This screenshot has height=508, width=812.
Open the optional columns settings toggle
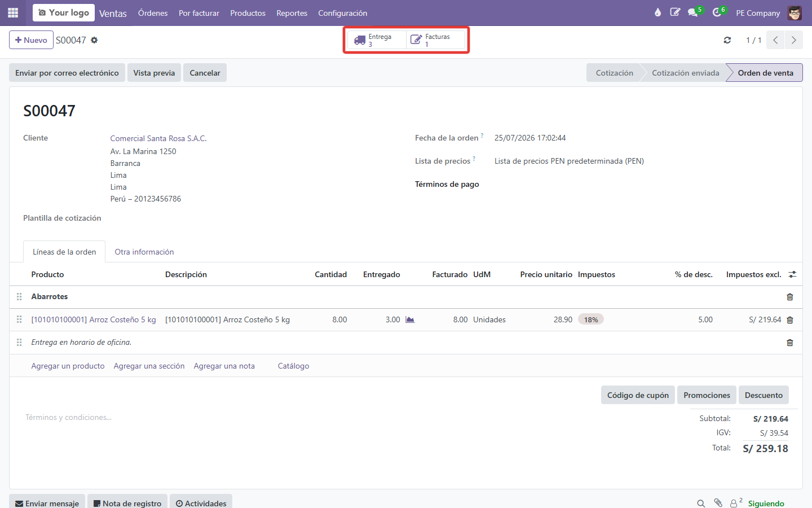(x=792, y=274)
